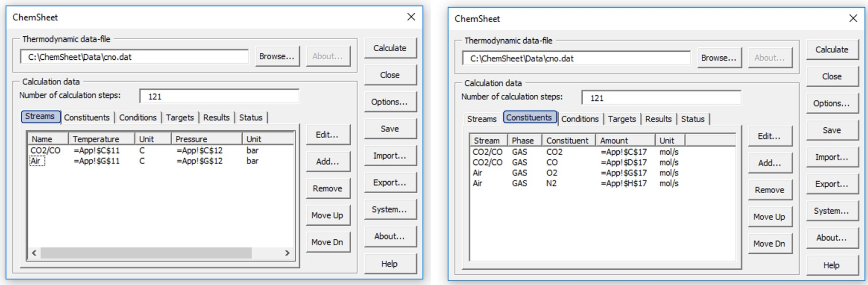Select the CO2/CO row with Temperature =App!$C$11

coord(45,151)
